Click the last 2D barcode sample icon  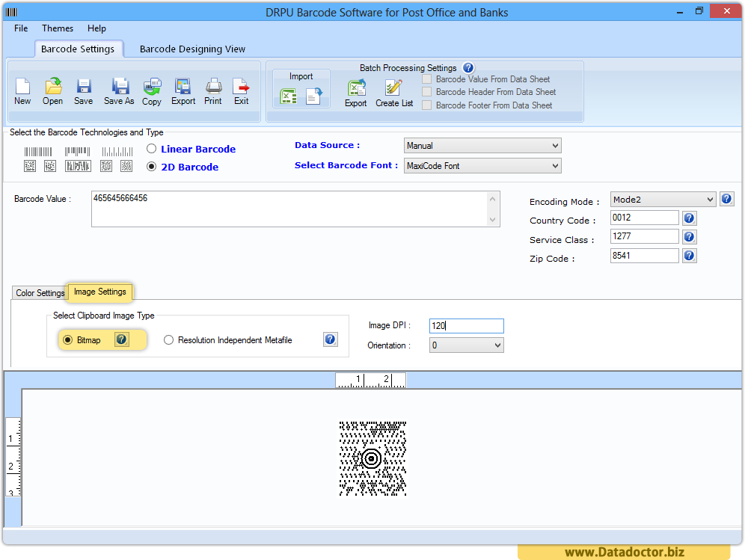[x=126, y=166]
